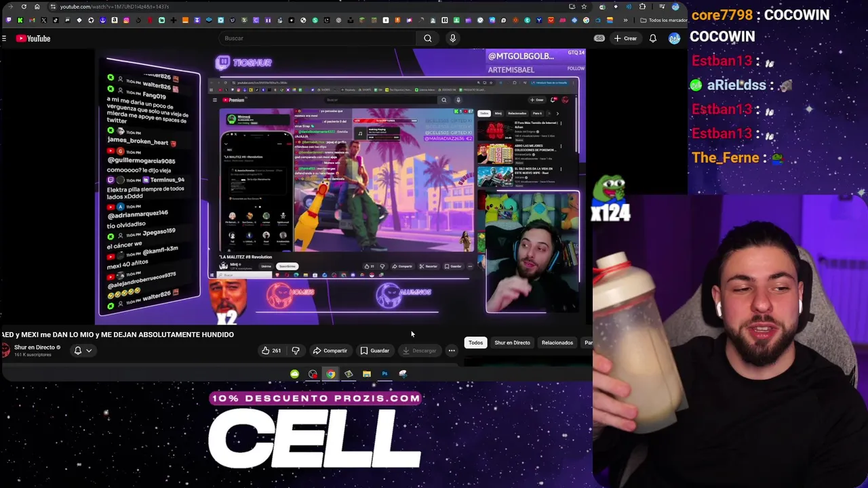
Task: Open the X (Twitter) bookmark icon
Action: click(x=44, y=20)
